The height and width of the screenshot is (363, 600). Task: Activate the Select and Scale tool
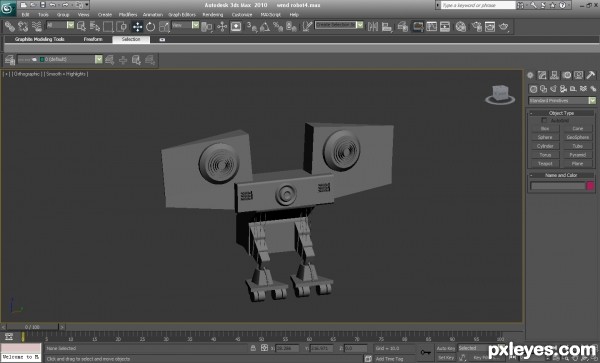click(x=164, y=26)
